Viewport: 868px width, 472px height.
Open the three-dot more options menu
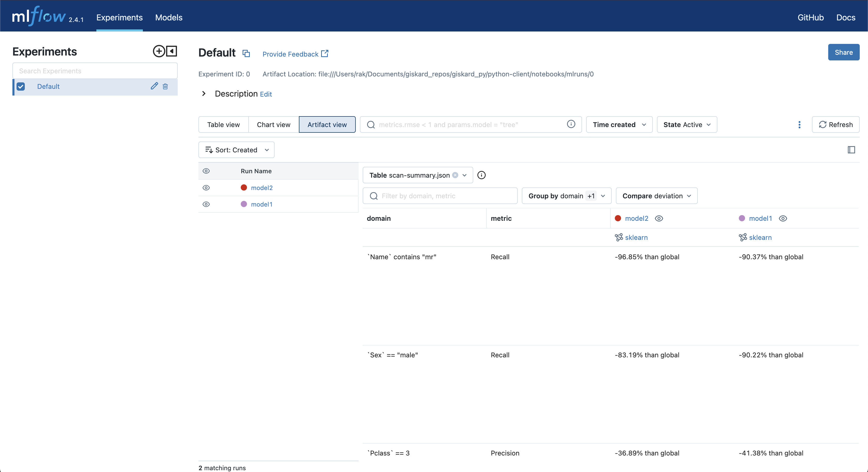pyautogui.click(x=799, y=125)
